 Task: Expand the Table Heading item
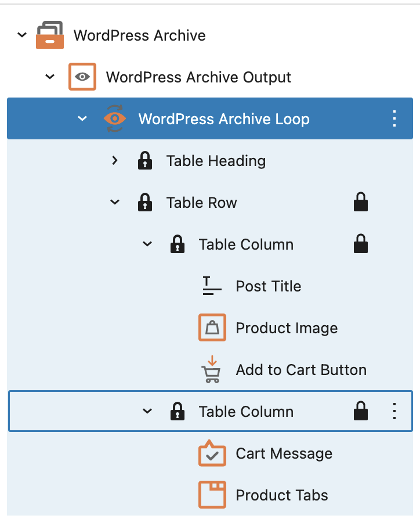115,160
